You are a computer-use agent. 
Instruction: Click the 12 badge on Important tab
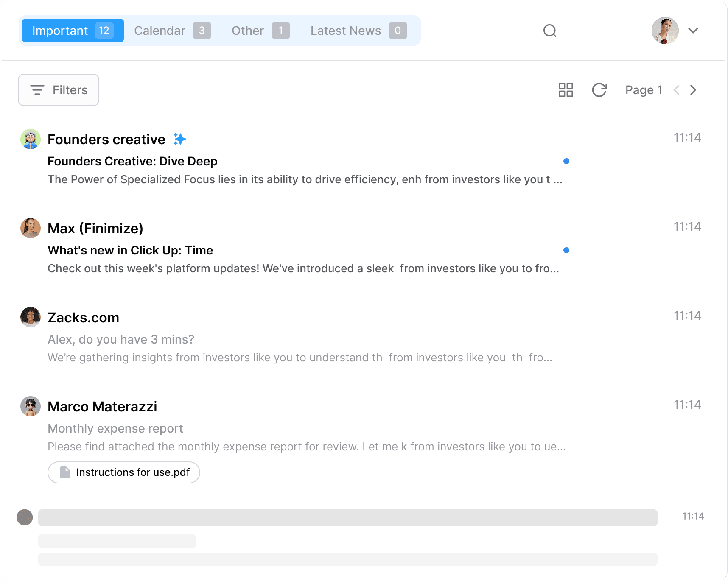point(104,31)
